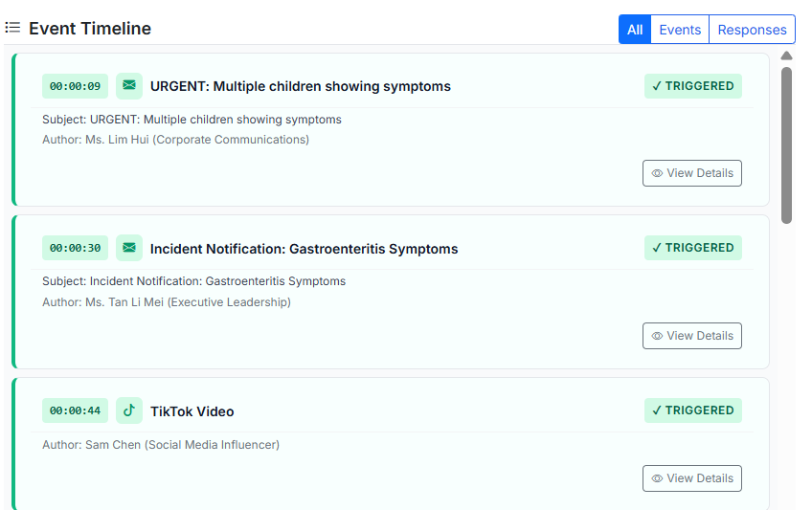The image size is (812, 510).
Task: Open the URGENT: Multiple children showing symptoms title
Action: click(300, 86)
